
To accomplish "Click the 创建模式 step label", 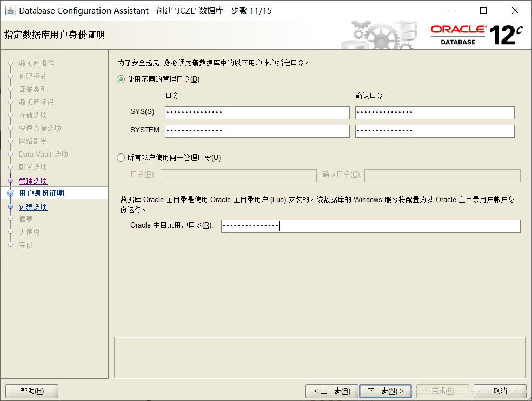I will tap(33, 76).
